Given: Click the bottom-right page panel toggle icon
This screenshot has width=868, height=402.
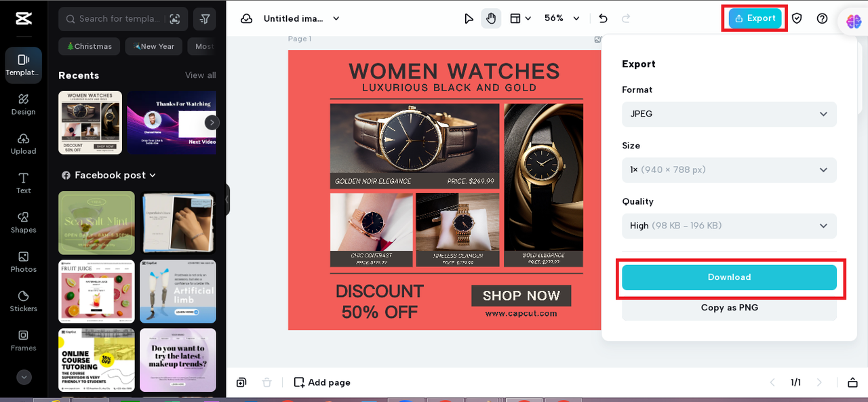Looking at the screenshot, I should 852,382.
